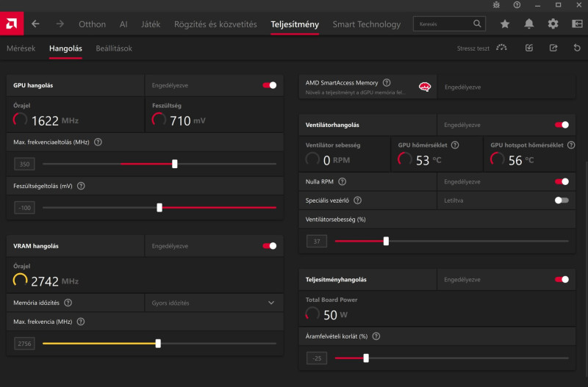Go back with the left arrow
588x387 pixels.
click(x=35, y=24)
